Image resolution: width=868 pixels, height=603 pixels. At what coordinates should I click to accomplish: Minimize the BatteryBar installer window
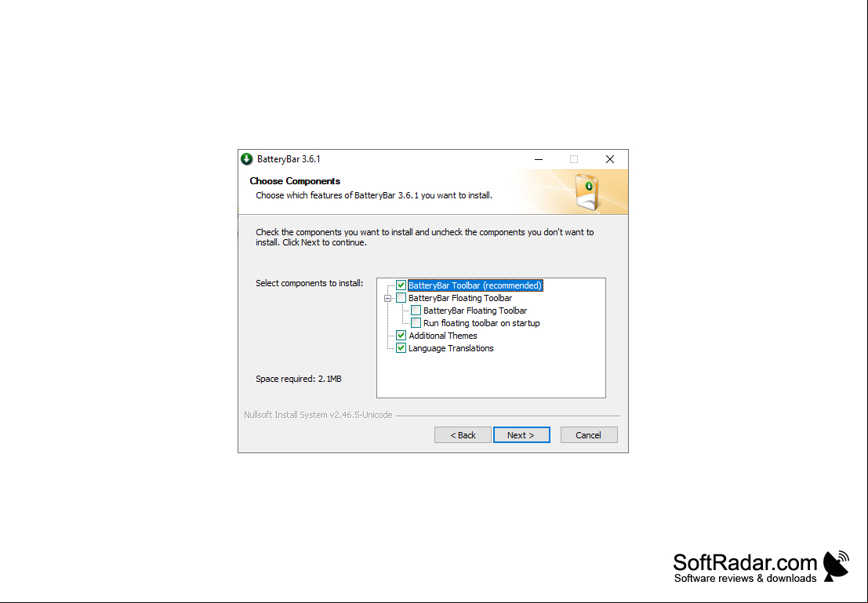click(538, 159)
